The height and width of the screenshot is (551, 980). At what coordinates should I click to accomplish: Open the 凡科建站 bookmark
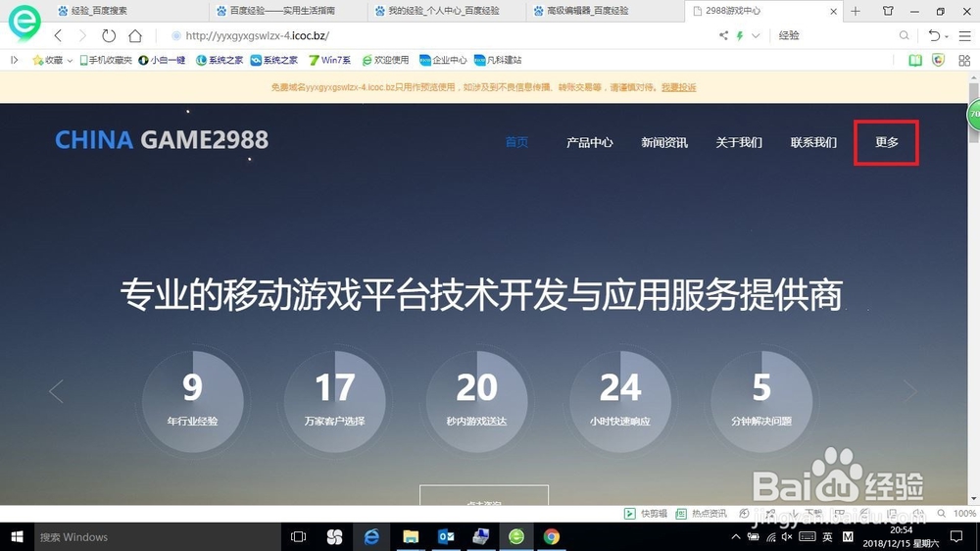498,60
